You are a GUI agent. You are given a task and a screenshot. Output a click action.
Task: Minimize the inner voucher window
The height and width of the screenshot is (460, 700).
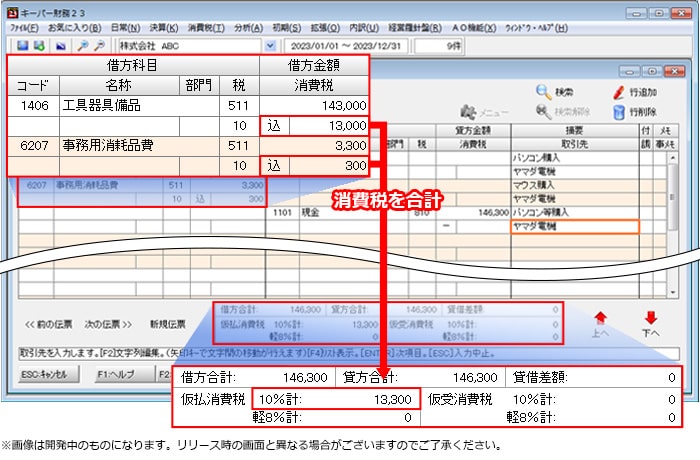pyautogui.click(x=629, y=71)
